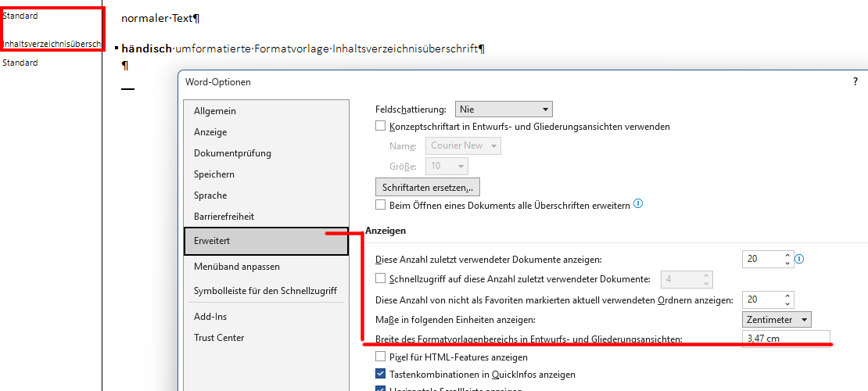Uncheck Tastenkombinationen in QuickInfos anzeigen

(381, 374)
